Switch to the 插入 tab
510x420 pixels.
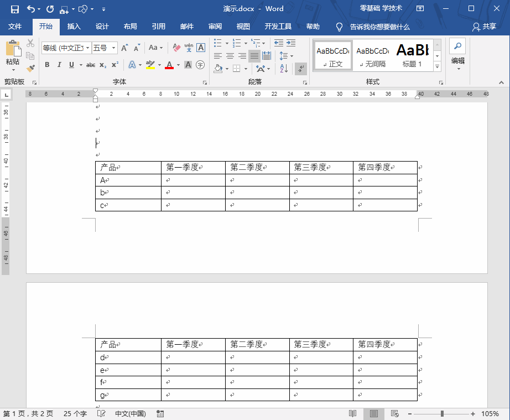(x=74, y=27)
